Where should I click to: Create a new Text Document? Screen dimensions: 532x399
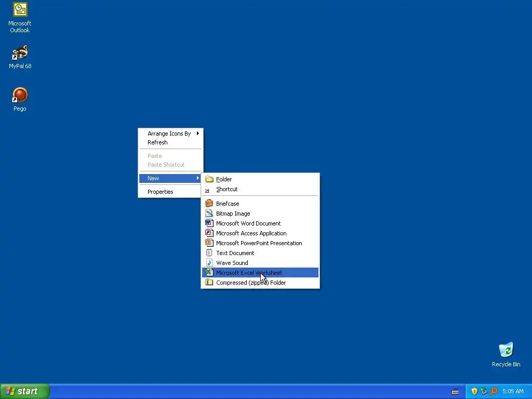click(260, 253)
